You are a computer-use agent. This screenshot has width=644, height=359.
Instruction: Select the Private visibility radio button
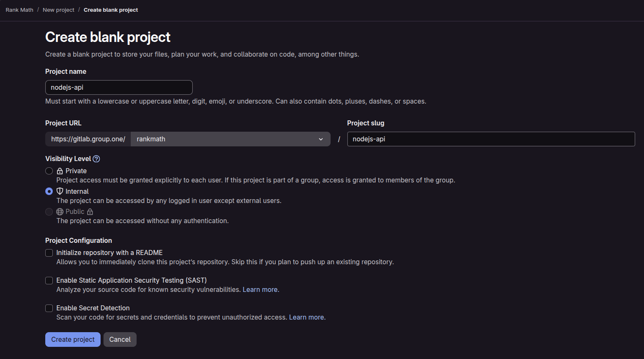click(49, 171)
